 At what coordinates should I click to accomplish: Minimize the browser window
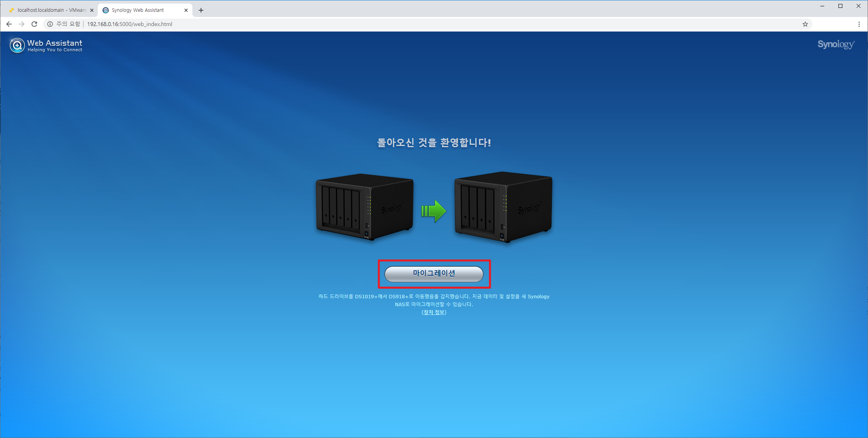pyautogui.click(x=822, y=6)
